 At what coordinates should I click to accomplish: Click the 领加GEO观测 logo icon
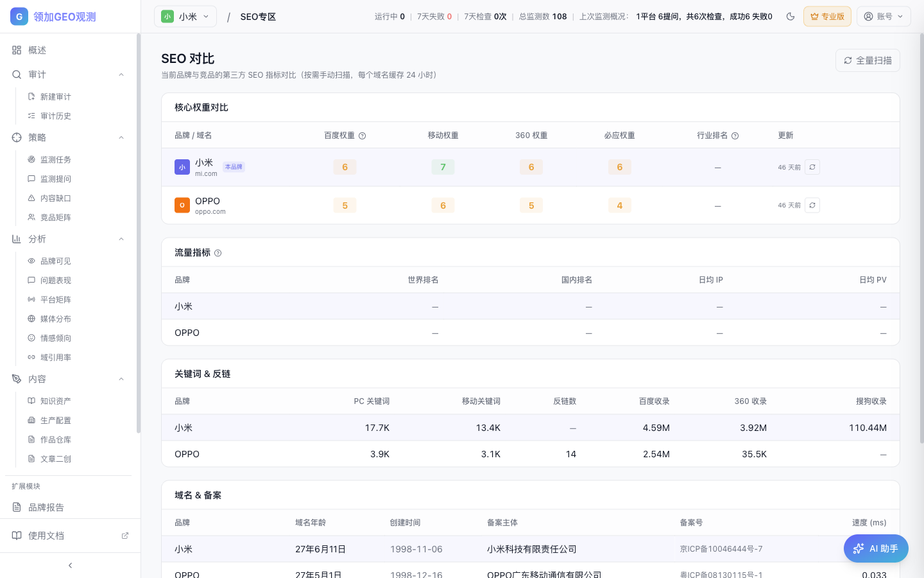[19, 17]
